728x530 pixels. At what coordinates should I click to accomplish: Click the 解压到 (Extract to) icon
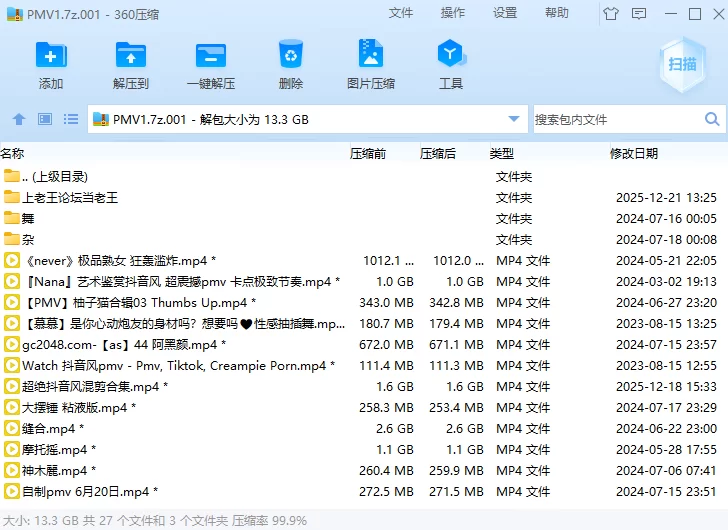[131, 56]
